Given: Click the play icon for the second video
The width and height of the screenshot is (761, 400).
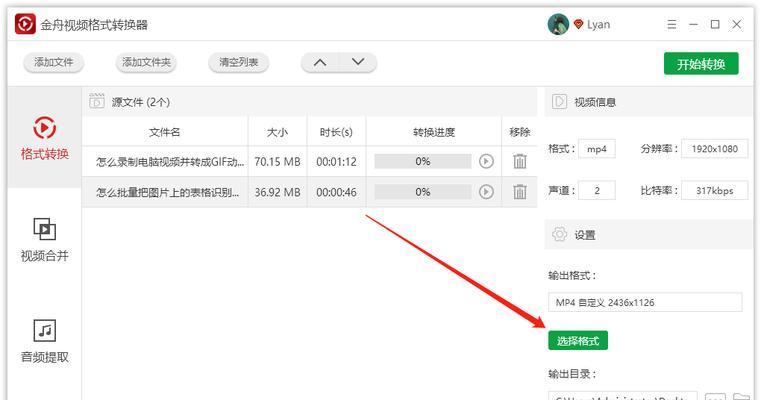Looking at the screenshot, I should click(x=486, y=191).
